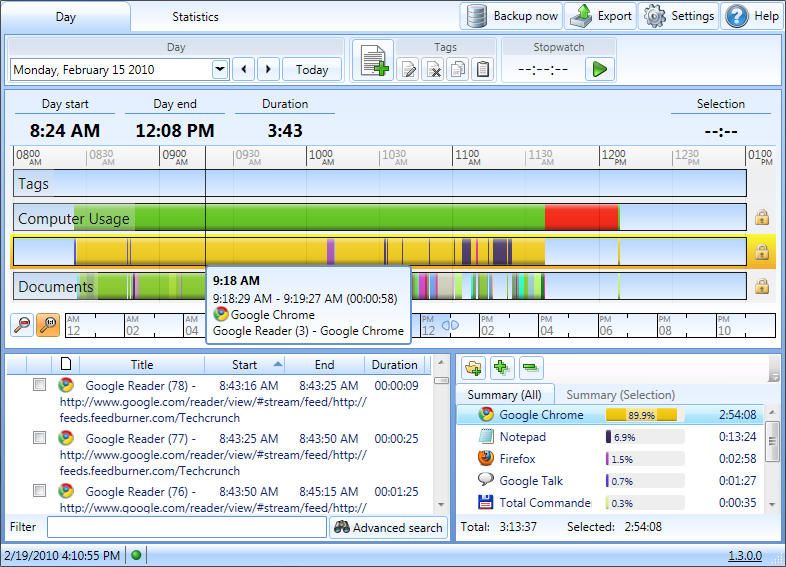Check the Google Reader (77) entry checkbox

pos(39,437)
